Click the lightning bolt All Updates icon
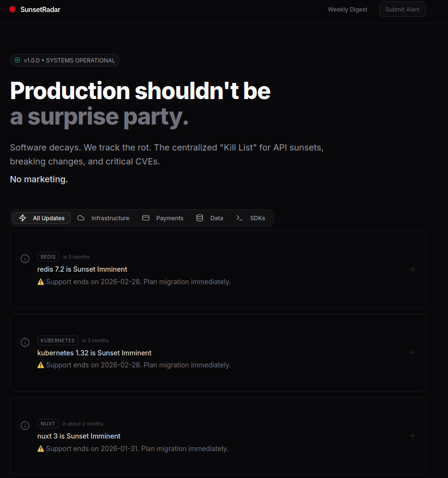The width and height of the screenshot is (448, 478). coord(23,218)
